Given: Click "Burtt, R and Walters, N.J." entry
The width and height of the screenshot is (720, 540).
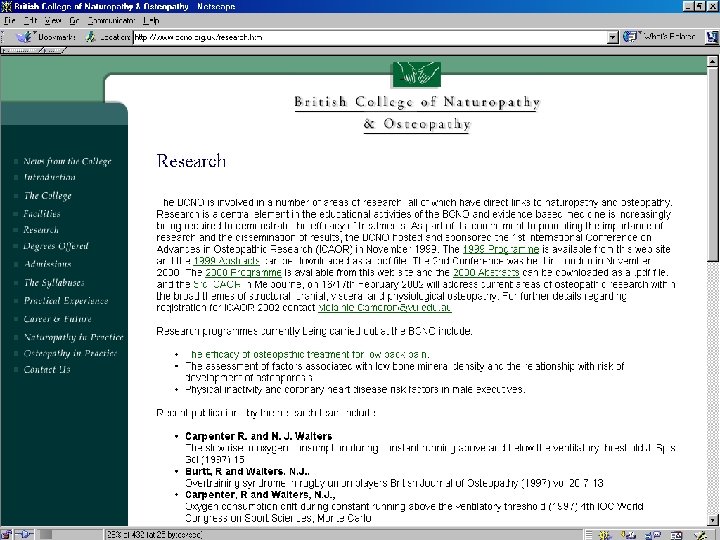Looking at the screenshot, I should [x=248, y=472].
